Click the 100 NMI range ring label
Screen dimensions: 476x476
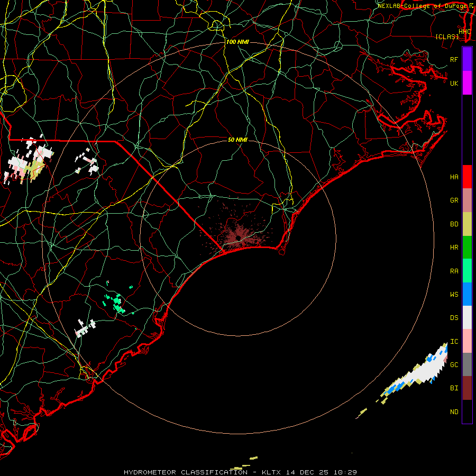pos(237,42)
